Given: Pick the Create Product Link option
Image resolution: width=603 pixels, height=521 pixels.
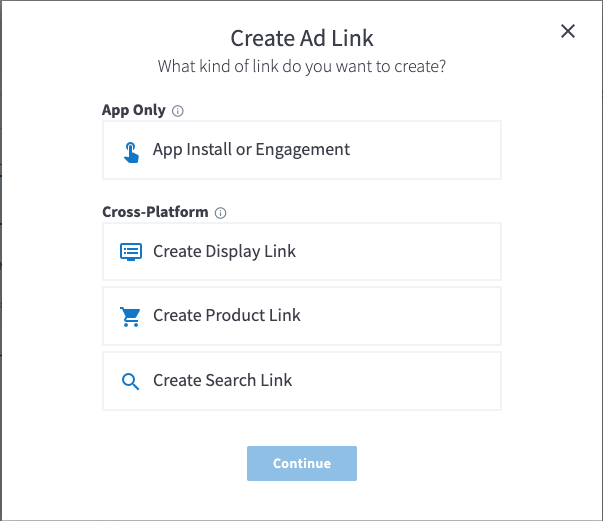Looking at the screenshot, I should point(302,316).
